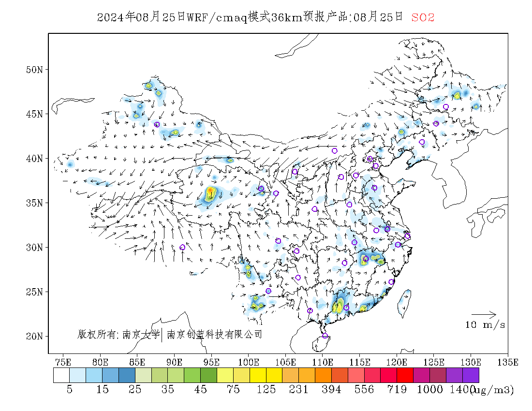The image size is (532, 411).
Task: Click the wind scale reference arrow
Action: tap(484, 314)
